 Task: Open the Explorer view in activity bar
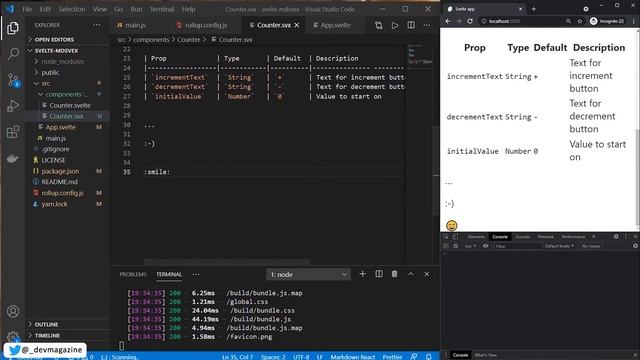coord(13,28)
